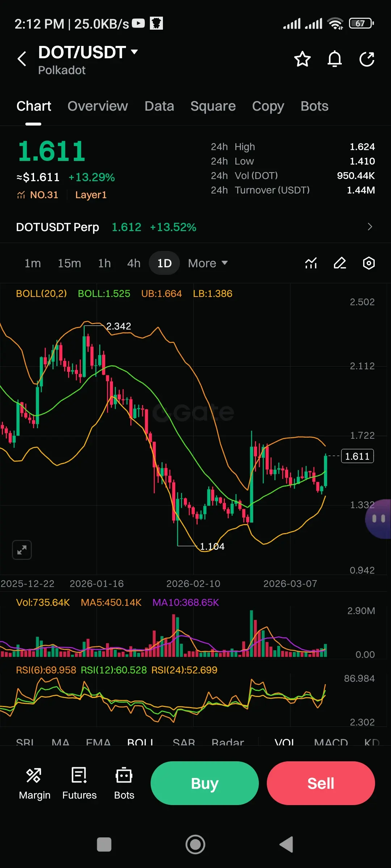The width and height of the screenshot is (391, 868).
Task: Toggle the MA indicator
Action: point(60,743)
